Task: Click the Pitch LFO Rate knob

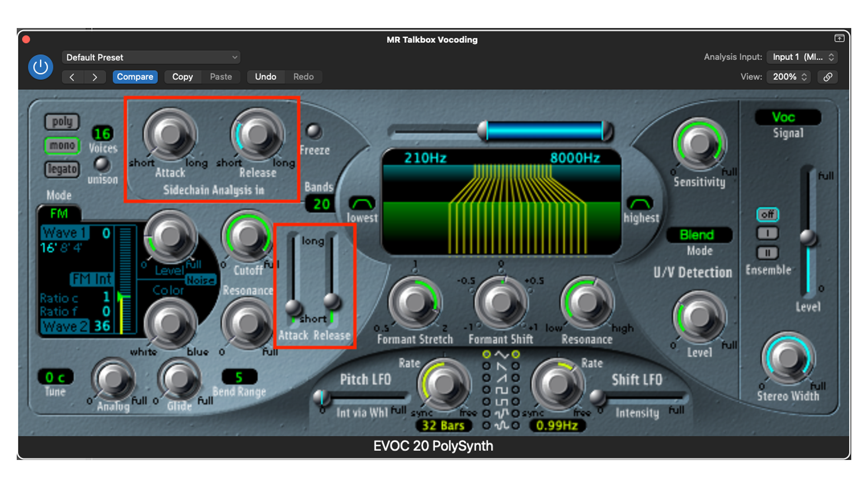Action: tap(443, 385)
